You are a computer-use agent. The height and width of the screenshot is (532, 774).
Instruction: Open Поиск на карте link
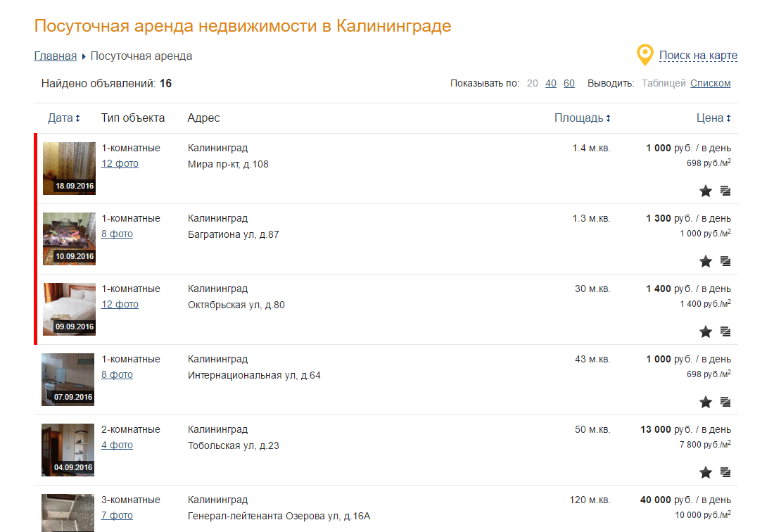click(698, 56)
